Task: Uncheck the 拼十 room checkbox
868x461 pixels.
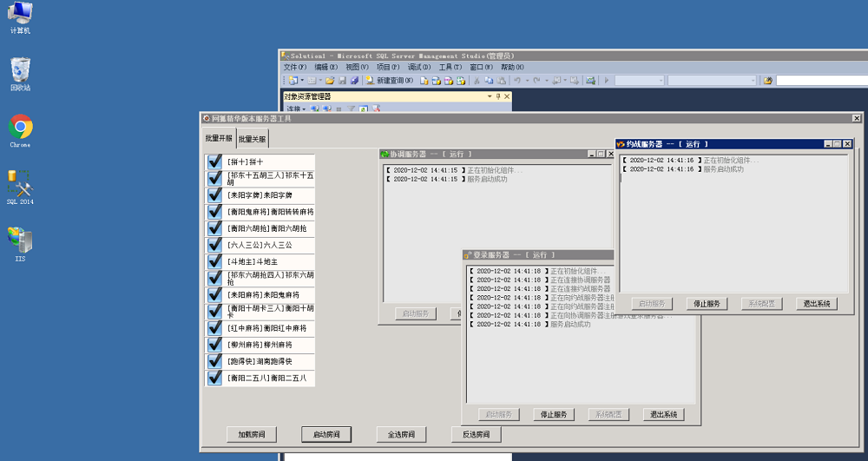Action: click(x=214, y=162)
